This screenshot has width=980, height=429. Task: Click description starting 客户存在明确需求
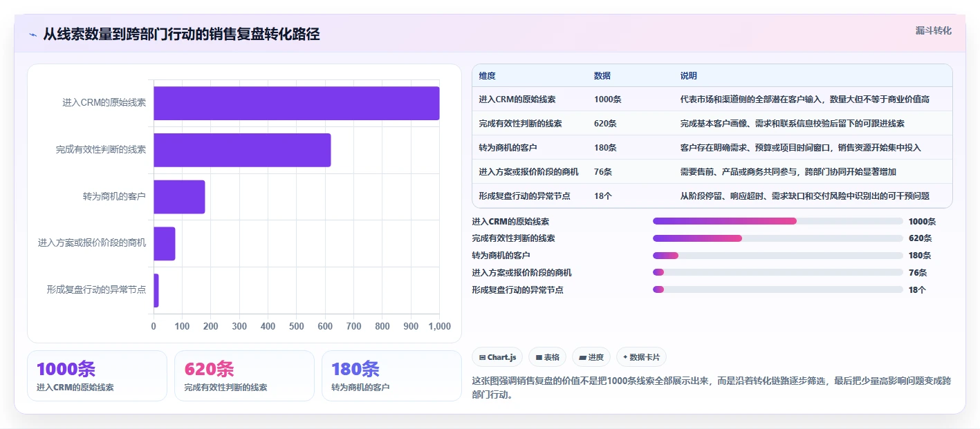click(x=800, y=148)
